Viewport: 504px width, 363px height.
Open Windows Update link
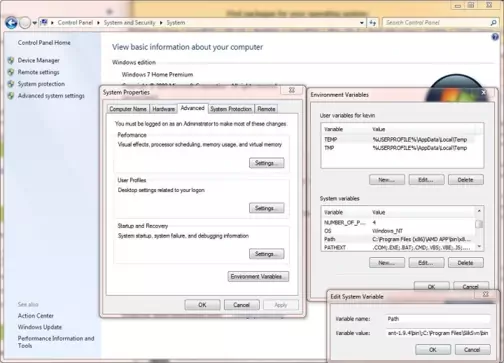(x=40, y=327)
